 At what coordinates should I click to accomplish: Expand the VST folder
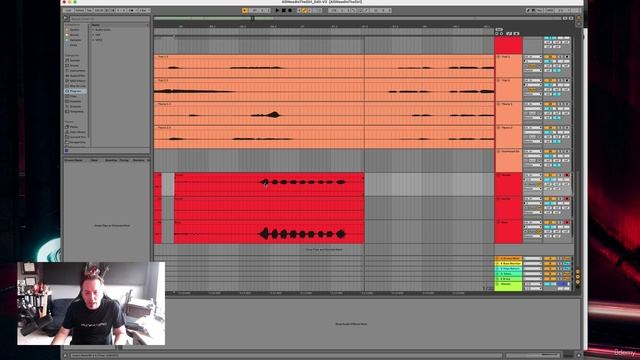[x=93, y=35]
